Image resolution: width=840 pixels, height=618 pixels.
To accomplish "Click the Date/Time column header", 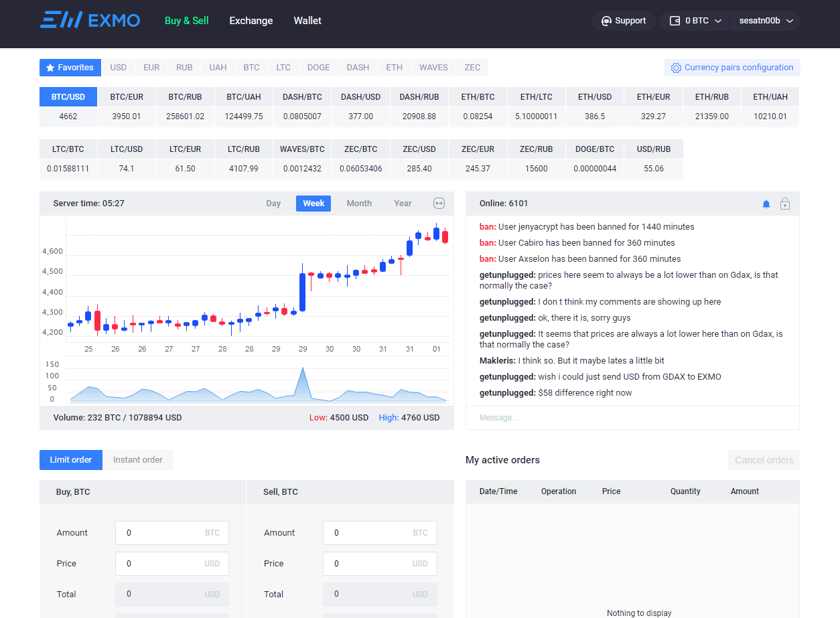I will coord(498,491).
